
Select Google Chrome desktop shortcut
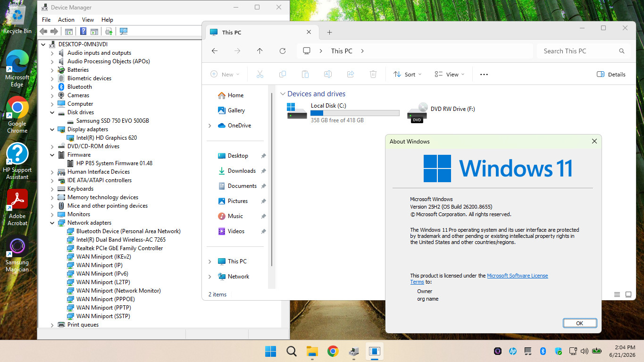pyautogui.click(x=17, y=115)
